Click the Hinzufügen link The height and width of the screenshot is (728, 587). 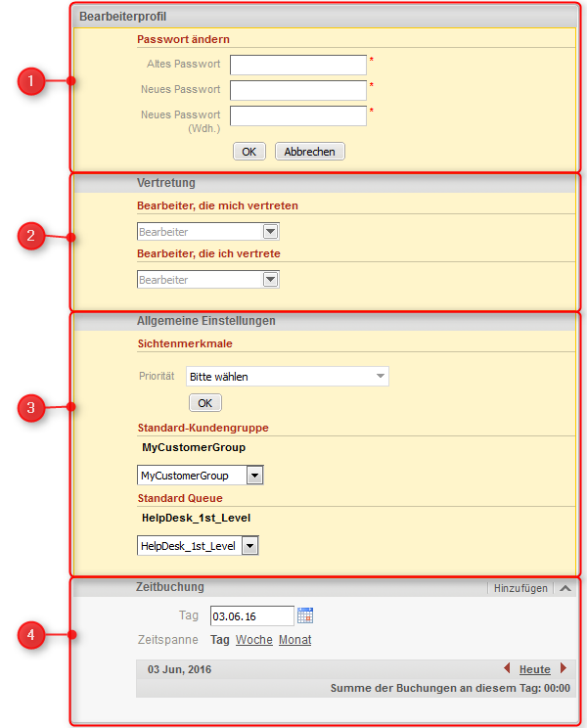tap(520, 588)
